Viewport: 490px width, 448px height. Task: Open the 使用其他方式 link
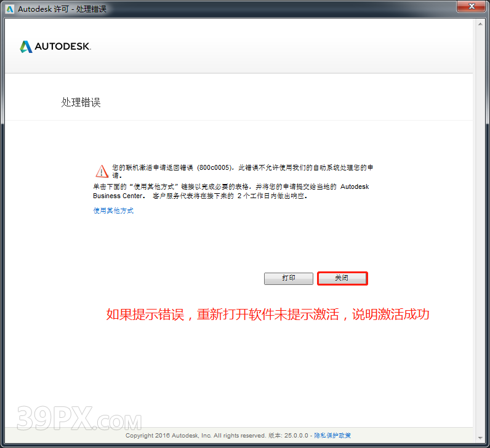113,210
